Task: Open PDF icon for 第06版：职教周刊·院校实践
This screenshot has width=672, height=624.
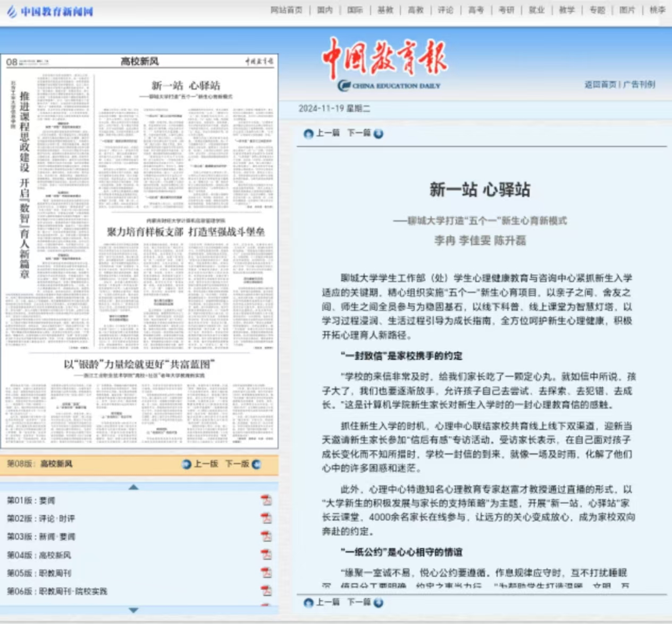Action: pos(266,591)
